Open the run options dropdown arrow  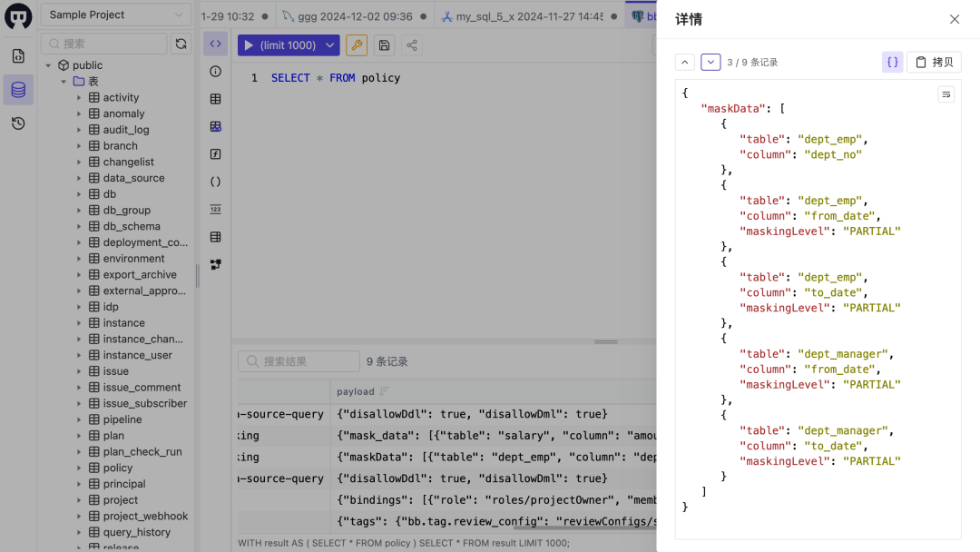point(330,45)
